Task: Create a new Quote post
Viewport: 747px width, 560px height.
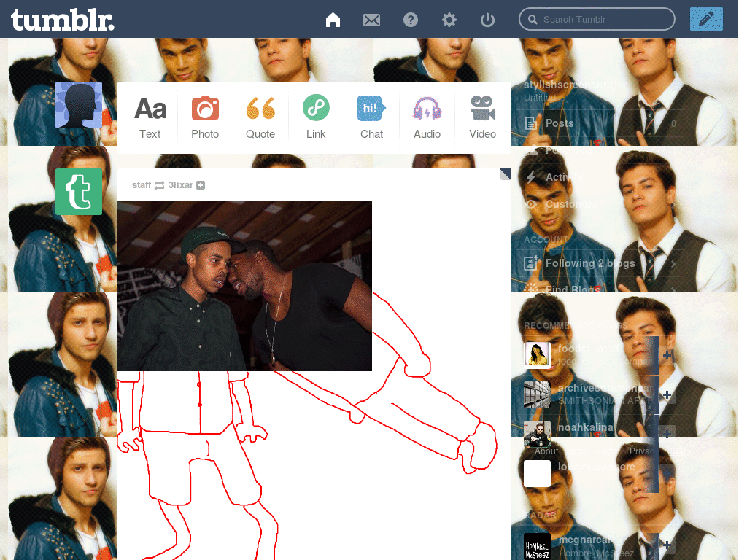Action: tap(260, 117)
